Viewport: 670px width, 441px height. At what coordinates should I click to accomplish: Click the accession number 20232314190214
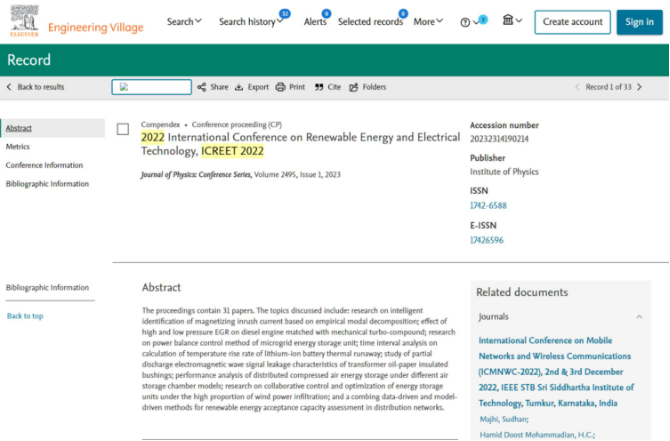click(x=499, y=139)
